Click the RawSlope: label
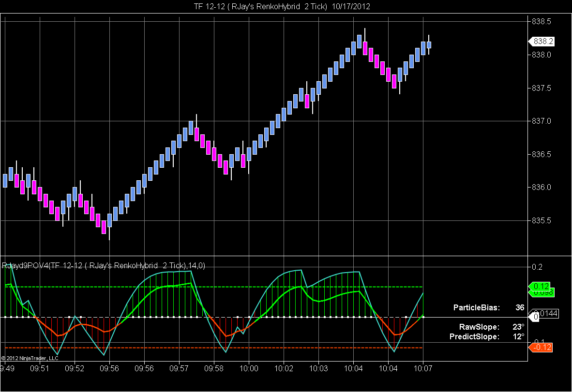The width and height of the screenshot is (572, 392). click(x=480, y=327)
